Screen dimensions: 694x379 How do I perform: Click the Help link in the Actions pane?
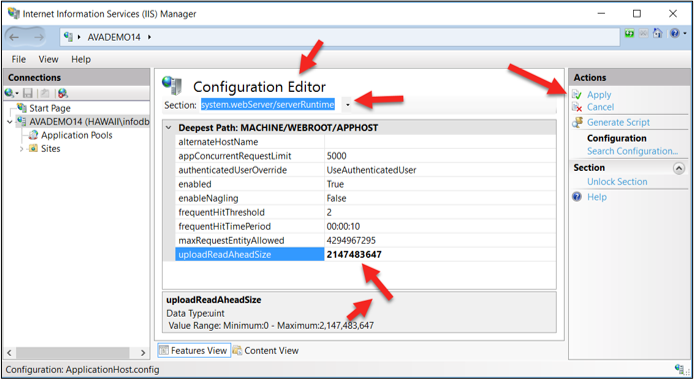click(x=597, y=197)
